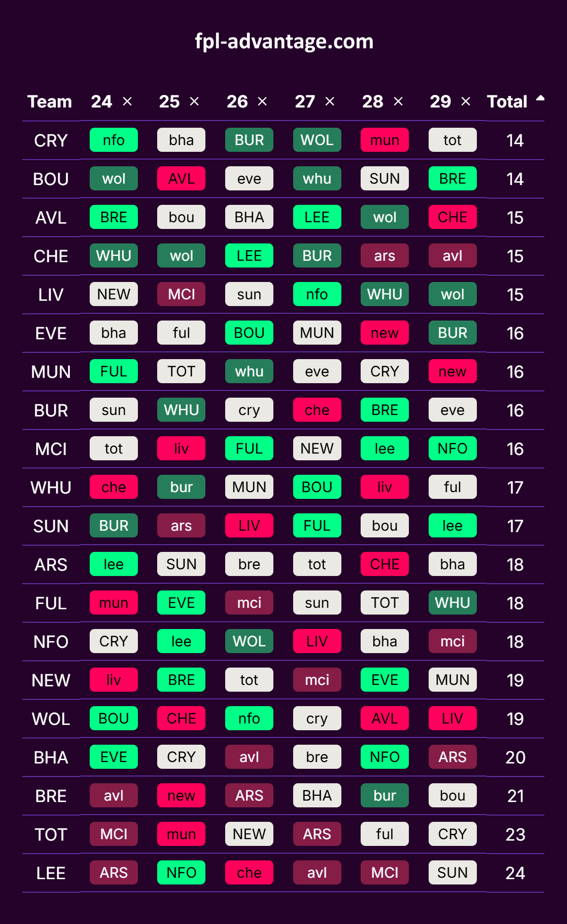The width and height of the screenshot is (567, 924).
Task: Remove gameweek 25 column with its X icon
Action: click(x=194, y=101)
